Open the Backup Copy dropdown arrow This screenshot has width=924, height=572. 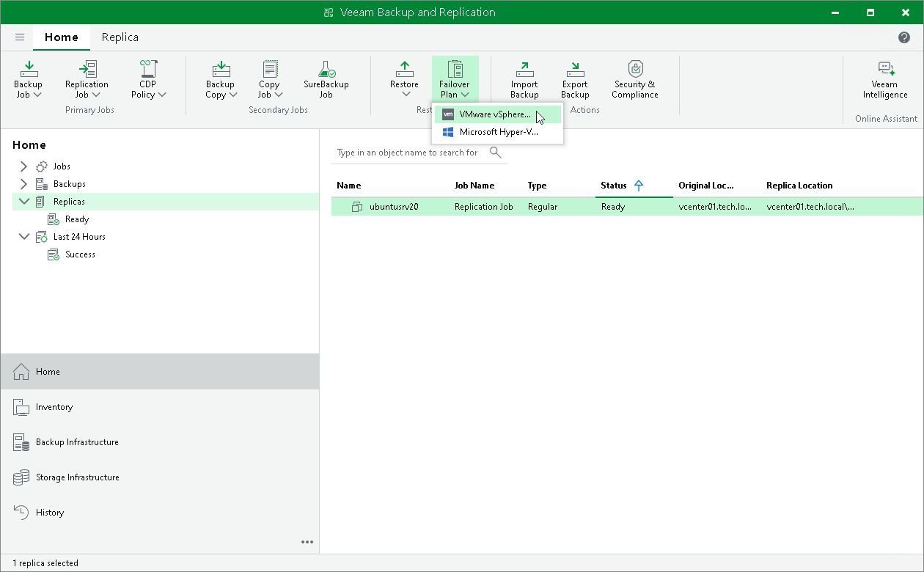point(233,95)
